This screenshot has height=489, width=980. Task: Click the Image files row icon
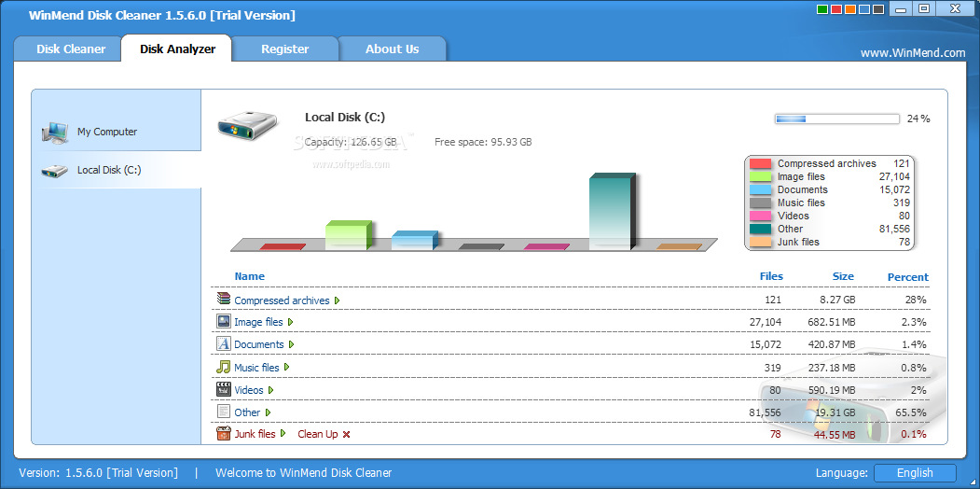pos(224,321)
